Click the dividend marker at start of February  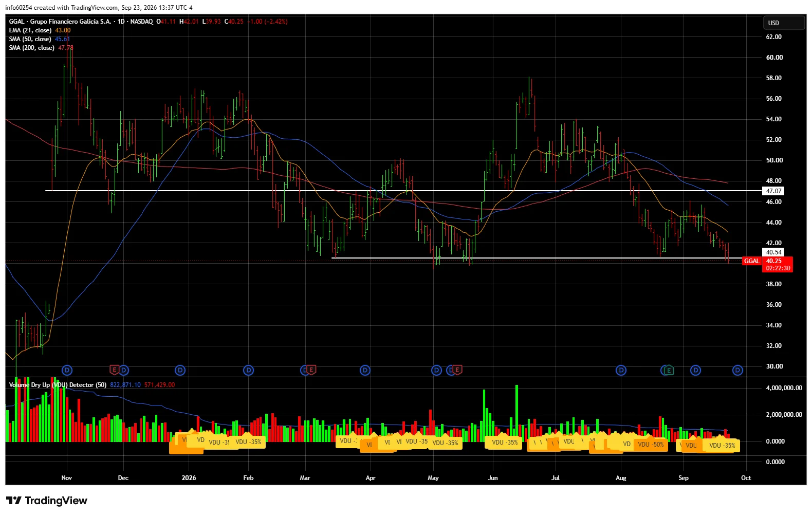tap(249, 370)
